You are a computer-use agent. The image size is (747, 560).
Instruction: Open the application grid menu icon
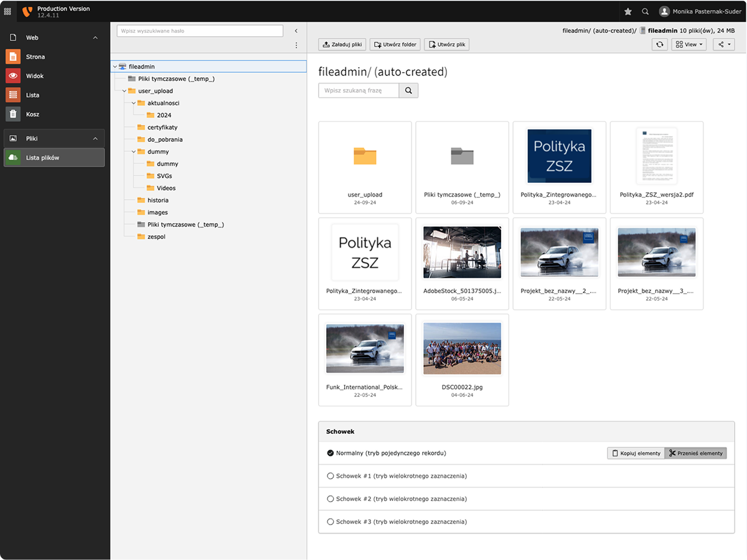pyautogui.click(x=7, y=11)
